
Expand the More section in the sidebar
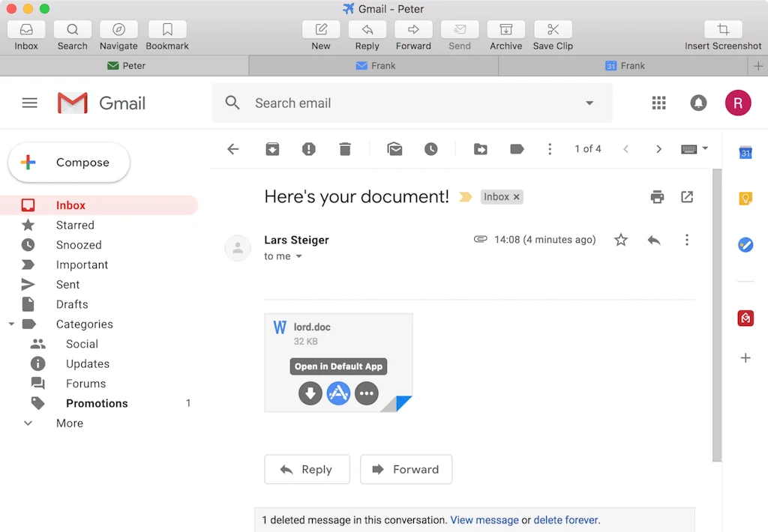(28, 423)
